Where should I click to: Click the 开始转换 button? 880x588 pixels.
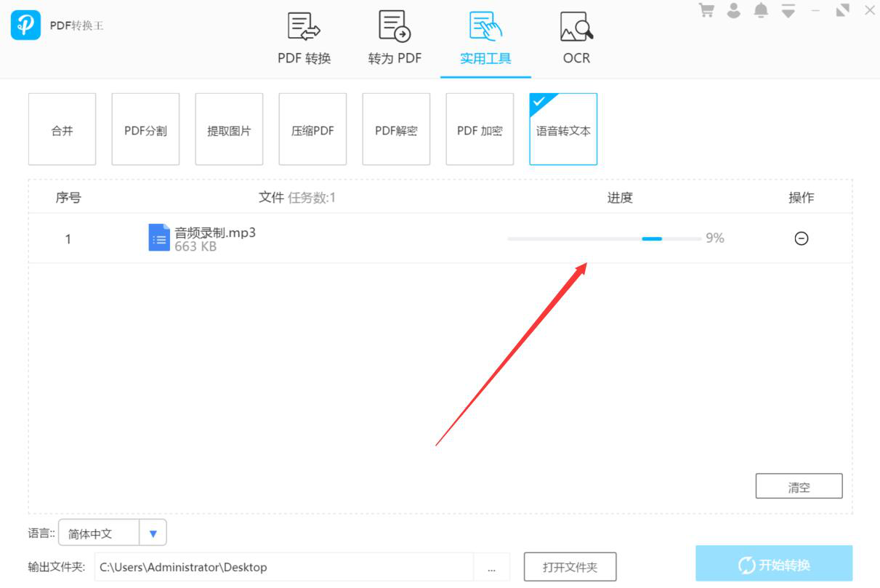774,565
